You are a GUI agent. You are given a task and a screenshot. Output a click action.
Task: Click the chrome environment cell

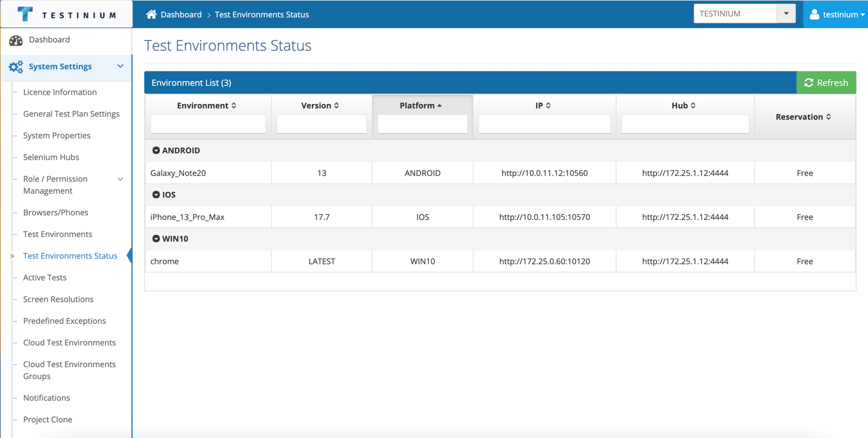click(x=208, y=261)
